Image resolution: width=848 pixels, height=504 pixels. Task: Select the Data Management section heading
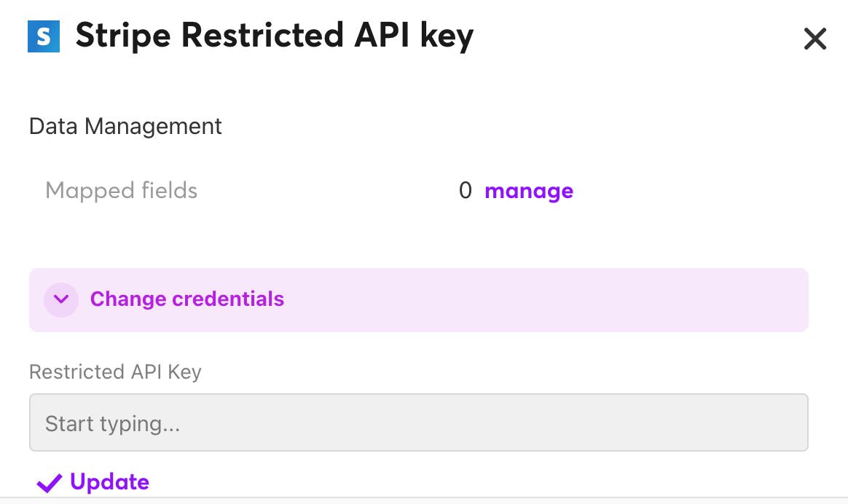click(x=125, y=126)
